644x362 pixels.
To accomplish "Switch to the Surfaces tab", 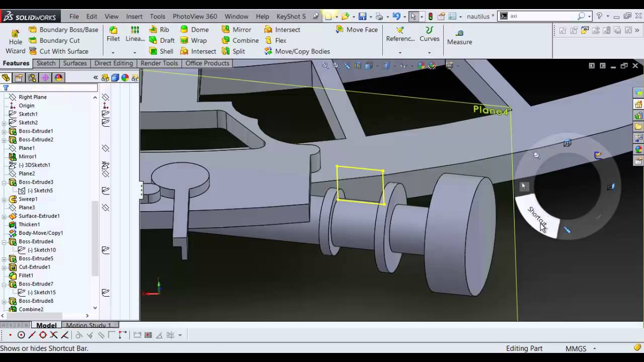I will (75, 63).
